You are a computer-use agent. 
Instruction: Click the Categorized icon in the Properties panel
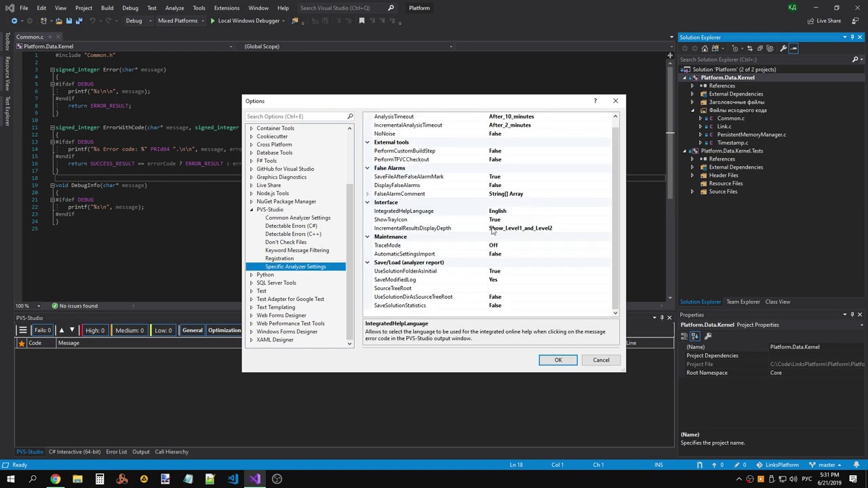tap(684, 336)
